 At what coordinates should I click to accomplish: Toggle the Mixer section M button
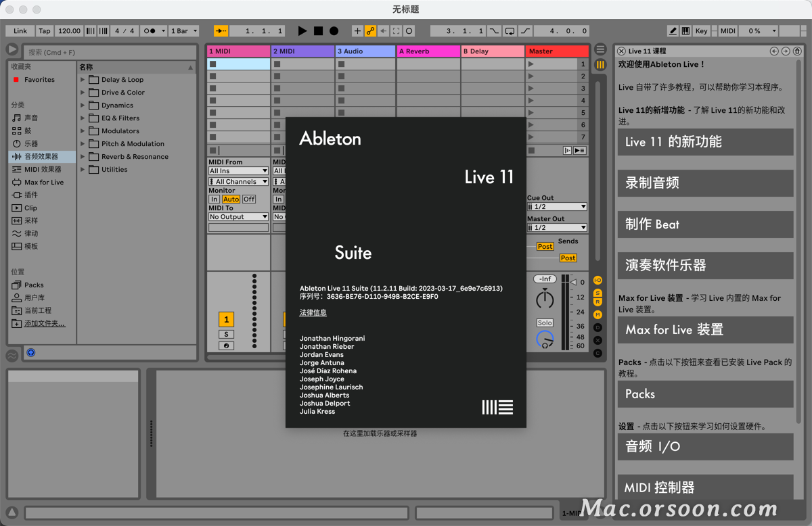pyautogui.click(x=597, y=314)
